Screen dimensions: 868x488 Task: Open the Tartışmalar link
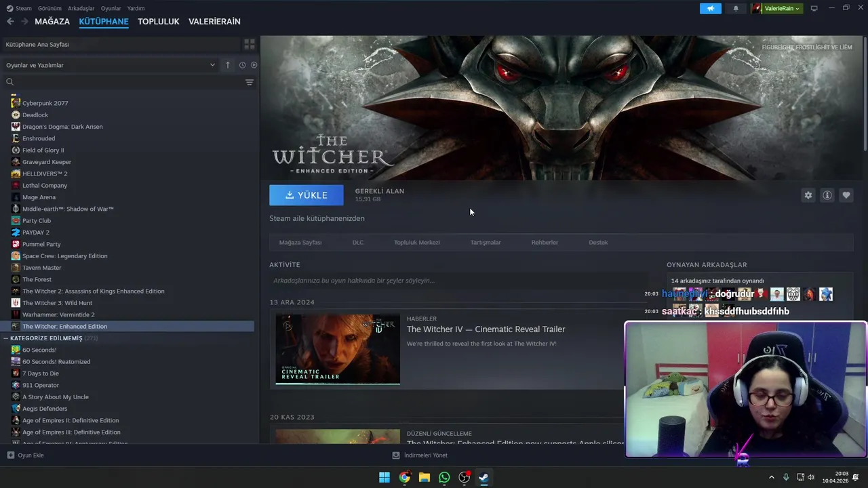point(486,243)
